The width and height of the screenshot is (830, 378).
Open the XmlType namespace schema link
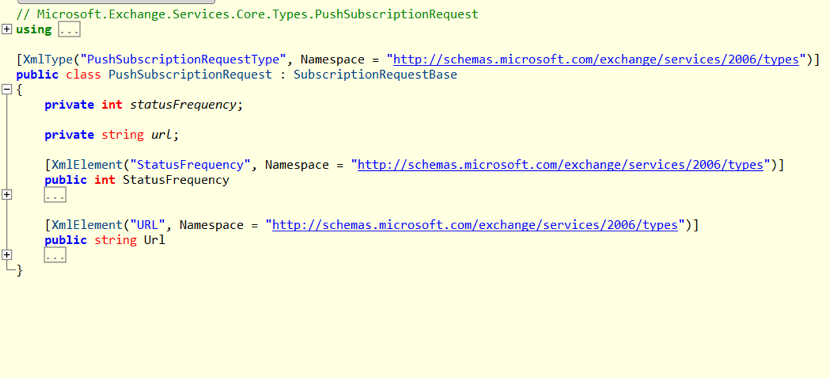tap(596, 59)
